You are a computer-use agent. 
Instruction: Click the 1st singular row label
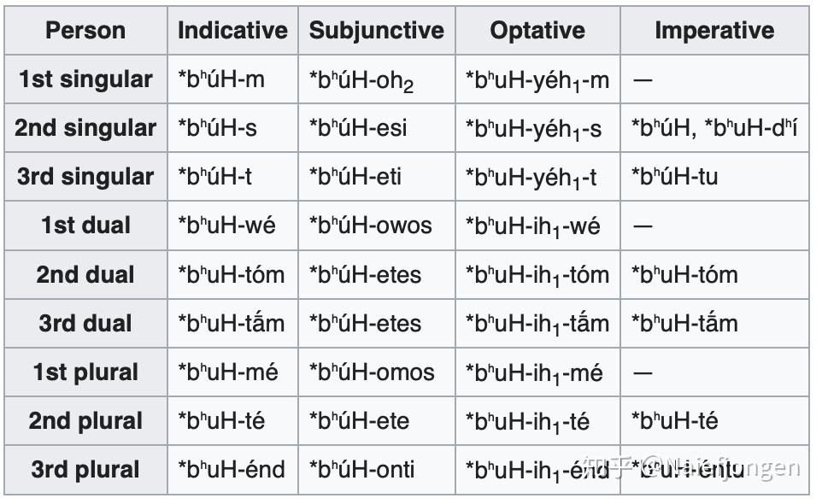pyautogui.click(x=85, y=79)
